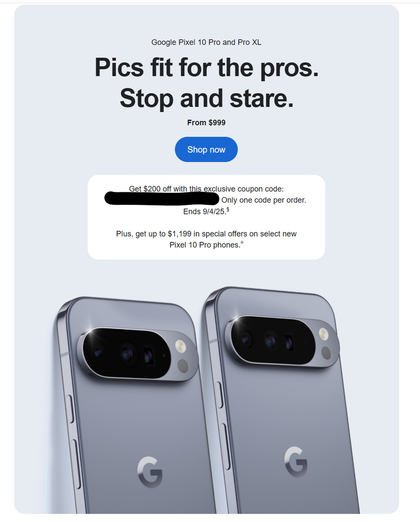Open the right Pixel 10 Pro XL phone image

283,400
